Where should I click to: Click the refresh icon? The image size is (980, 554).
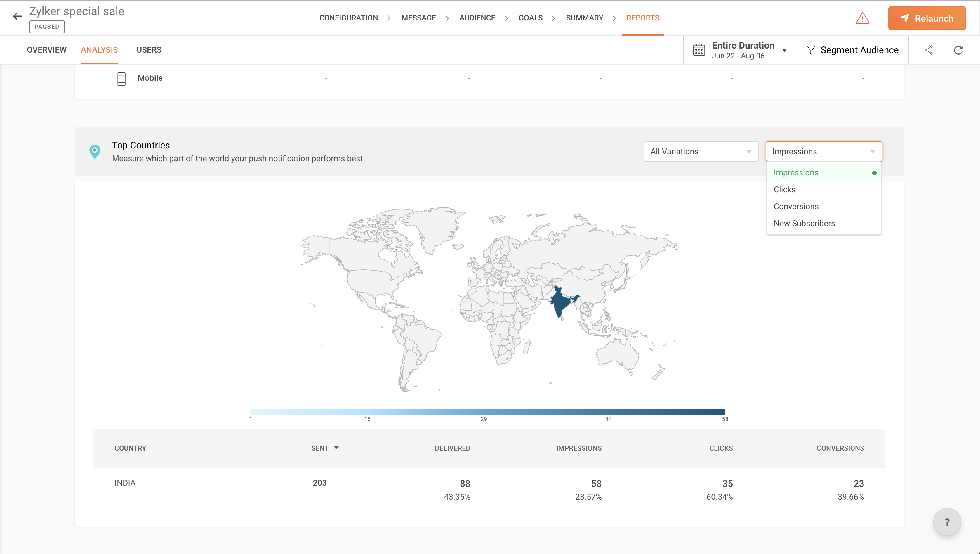point(958,50)
